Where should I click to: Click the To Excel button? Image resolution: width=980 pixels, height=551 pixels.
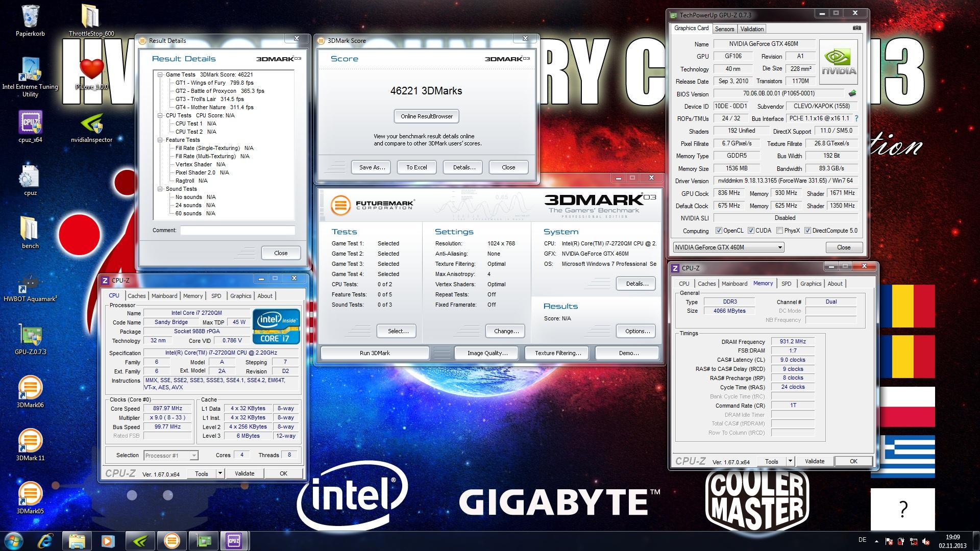click(x=416, y=167)
